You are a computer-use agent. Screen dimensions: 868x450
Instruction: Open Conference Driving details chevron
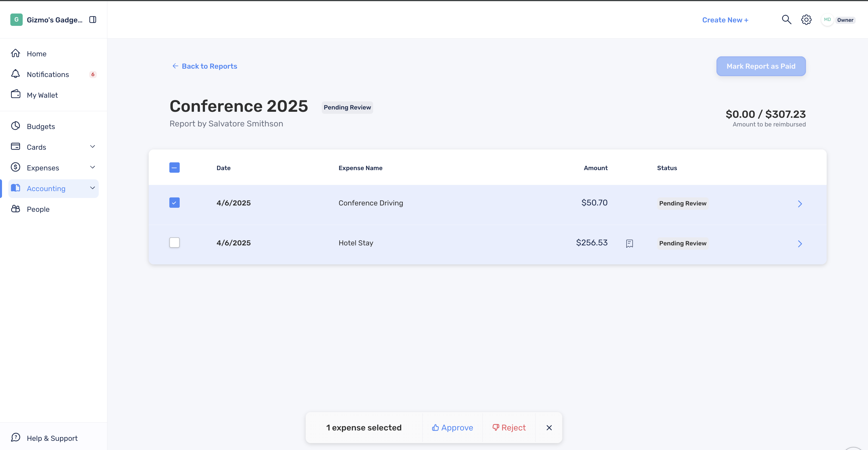click(x=800, y=204)
